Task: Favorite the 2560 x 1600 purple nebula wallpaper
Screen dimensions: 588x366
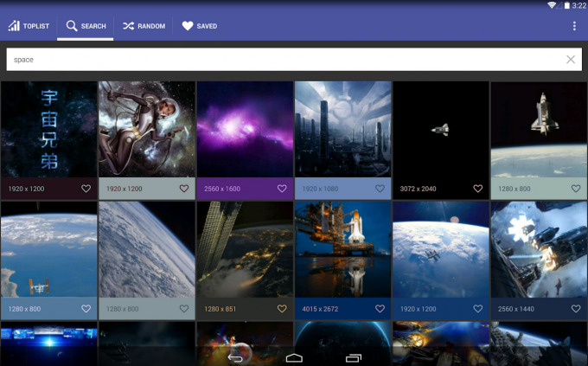Action: (x=282, y=189)
